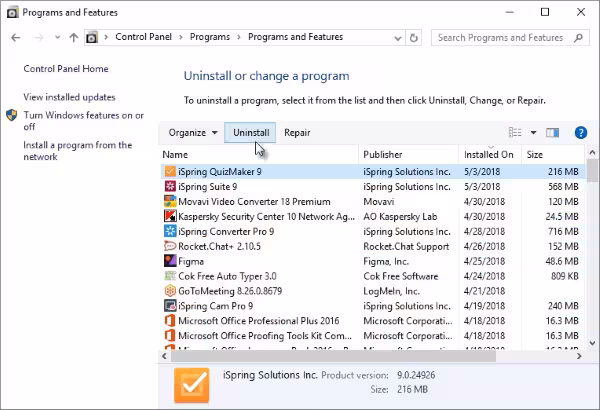600x410 pixels.
Task: Select the iSpring QuizMaker 9 icon
Action: tap(170, 172)
